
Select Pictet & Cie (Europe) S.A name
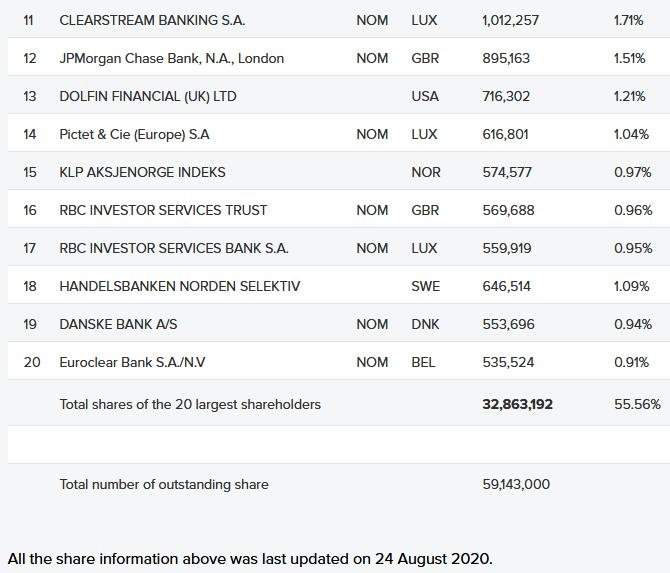(x=135, y=134)
